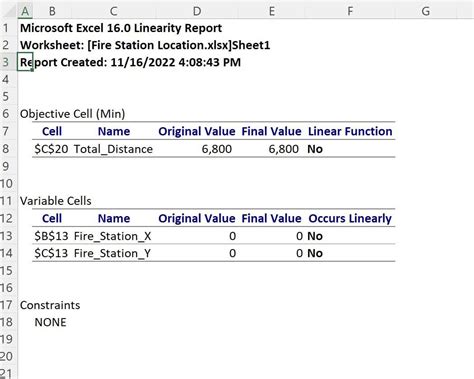Click 'No' in Fire_Station_Y row
The height and width of the screenshot is (379, 474).
click(x=315, y=253)
